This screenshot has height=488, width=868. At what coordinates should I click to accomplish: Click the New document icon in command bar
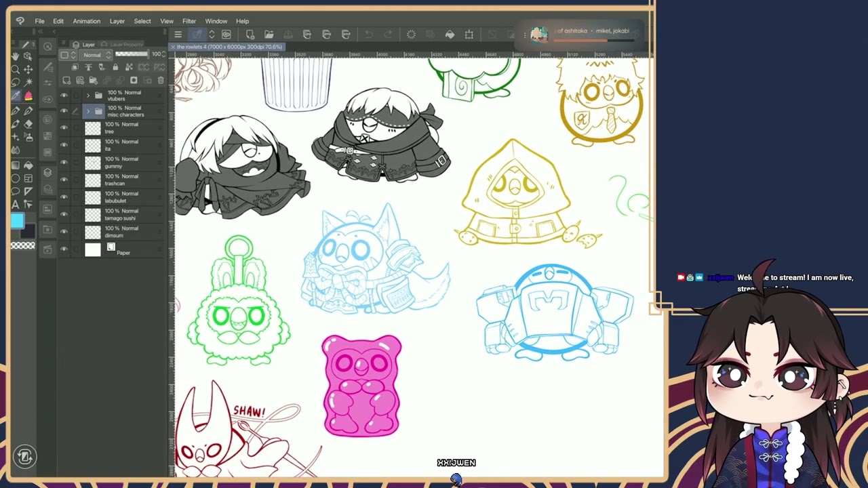[250, 35]
